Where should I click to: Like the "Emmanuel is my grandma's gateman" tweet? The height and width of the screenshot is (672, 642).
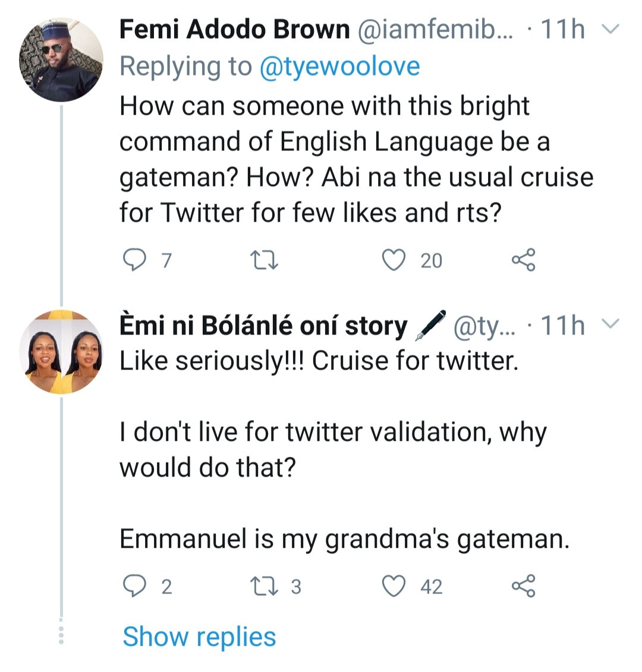coord(393,586)
